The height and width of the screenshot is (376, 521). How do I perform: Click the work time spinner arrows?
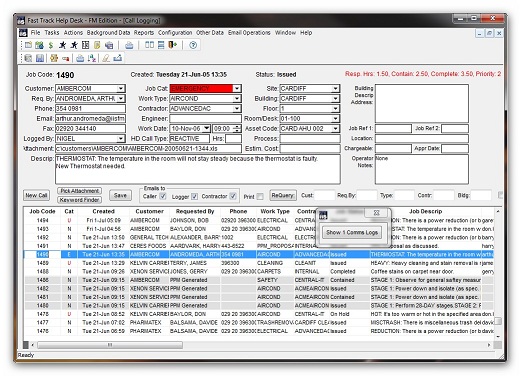[237, 128]
